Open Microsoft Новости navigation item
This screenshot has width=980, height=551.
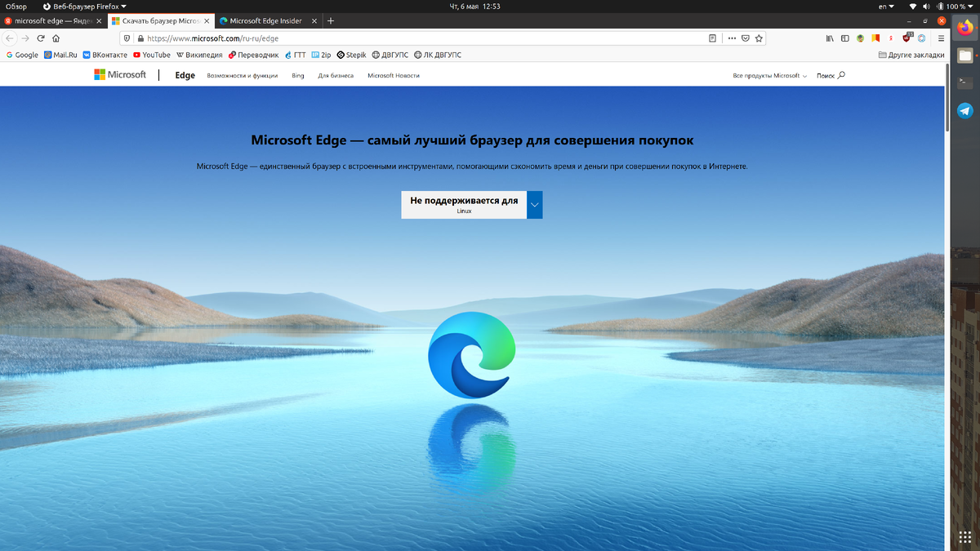coord(394,75)
